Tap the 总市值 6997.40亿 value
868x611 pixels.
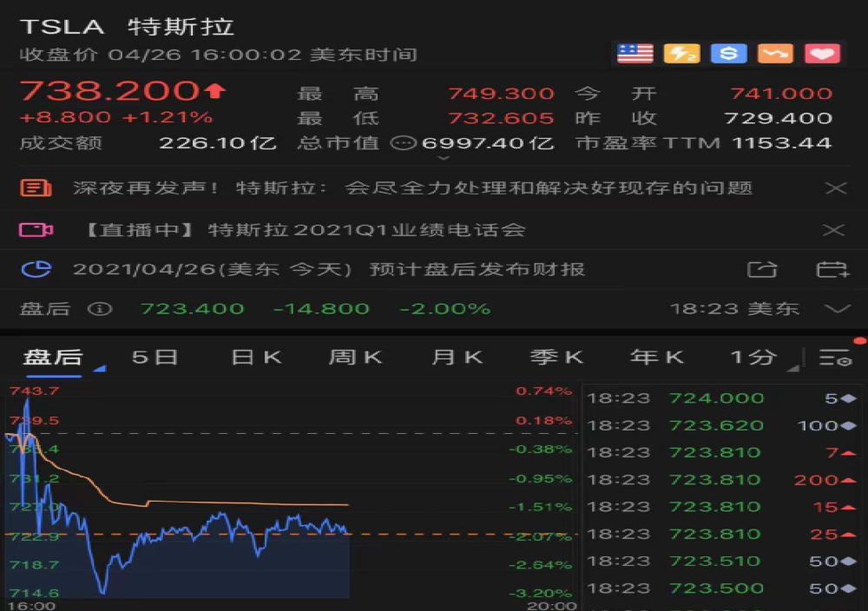point(487,143)
